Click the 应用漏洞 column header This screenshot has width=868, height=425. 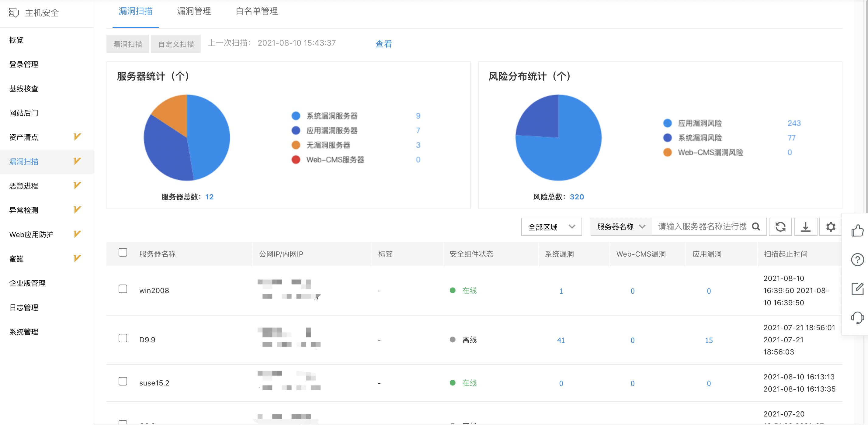707,254
